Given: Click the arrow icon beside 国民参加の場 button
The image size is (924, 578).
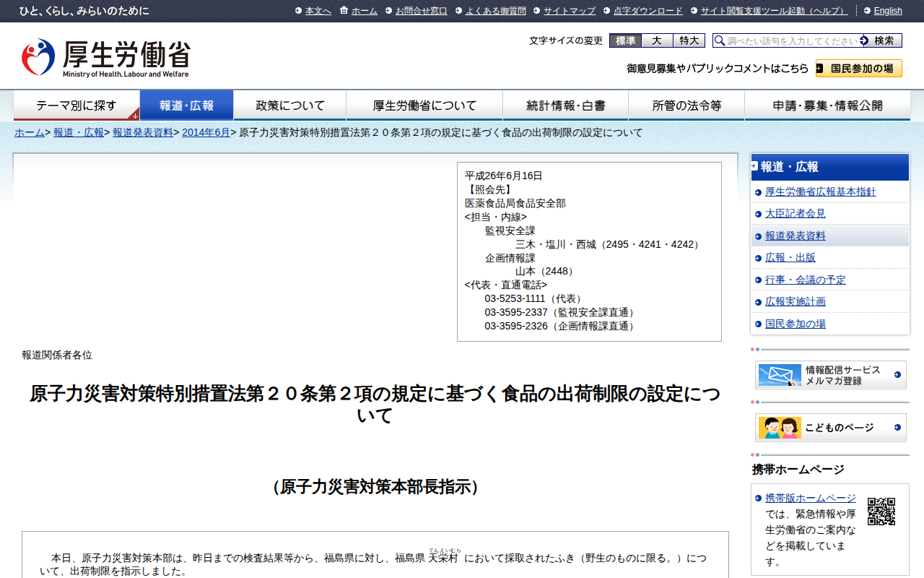Looking at the screenshot, I should tap(821, 69).
